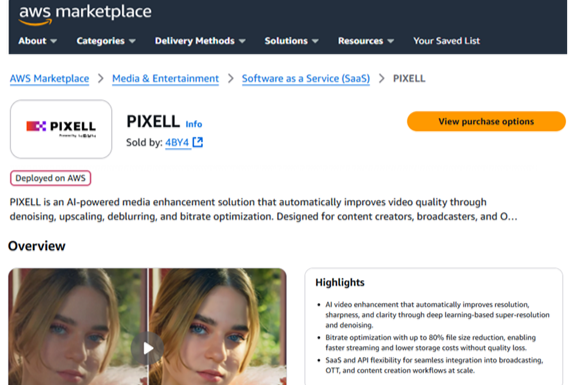Click the external link icon after 4BY4
Viewport: 578px width, 385px height.
(x=198, y=142)
